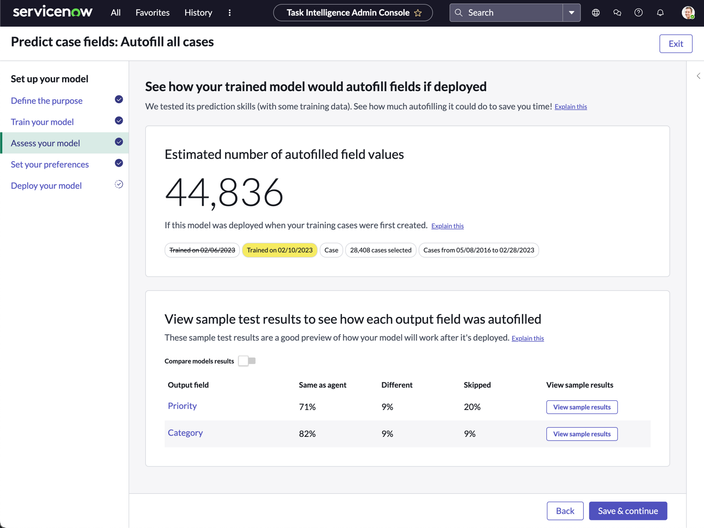Click the Save & continue button
The height and width of the screenshot is (528, 704).
627,511
